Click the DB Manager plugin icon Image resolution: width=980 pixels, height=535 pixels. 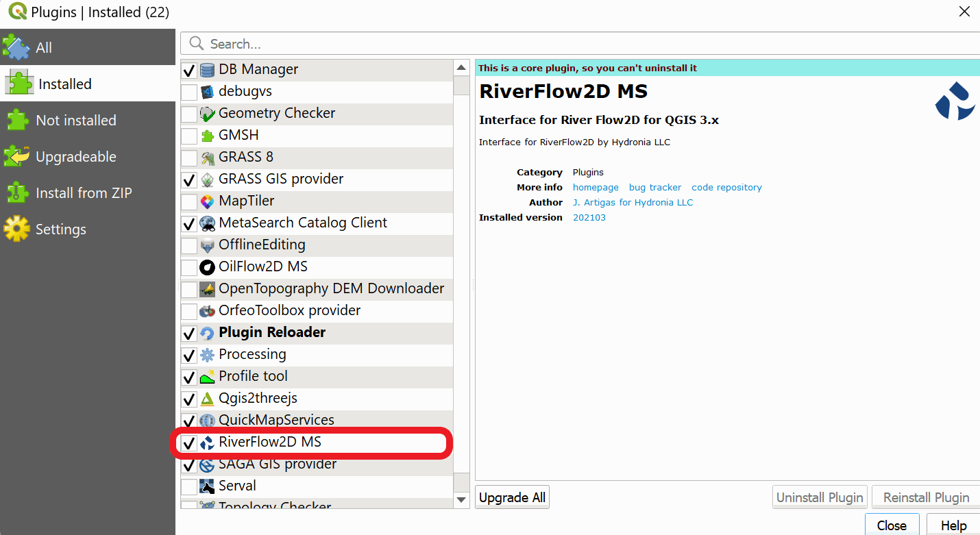[207, 70]
